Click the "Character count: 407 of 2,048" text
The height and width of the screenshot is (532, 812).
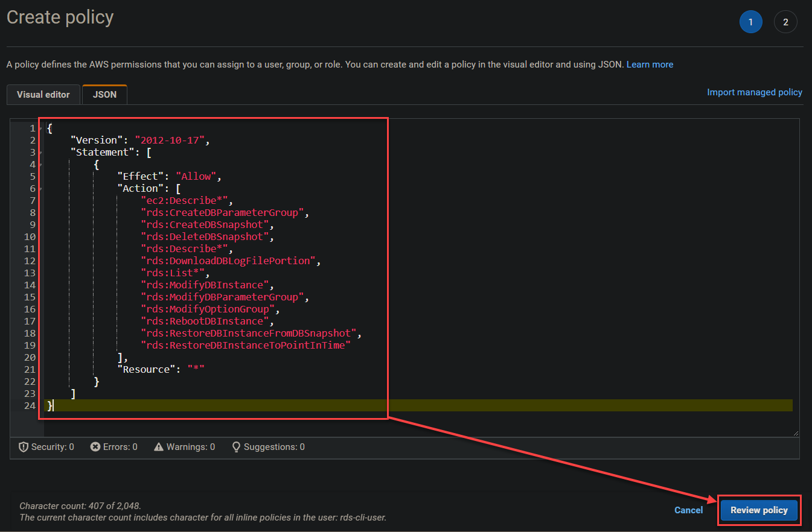tap(80, 506)
